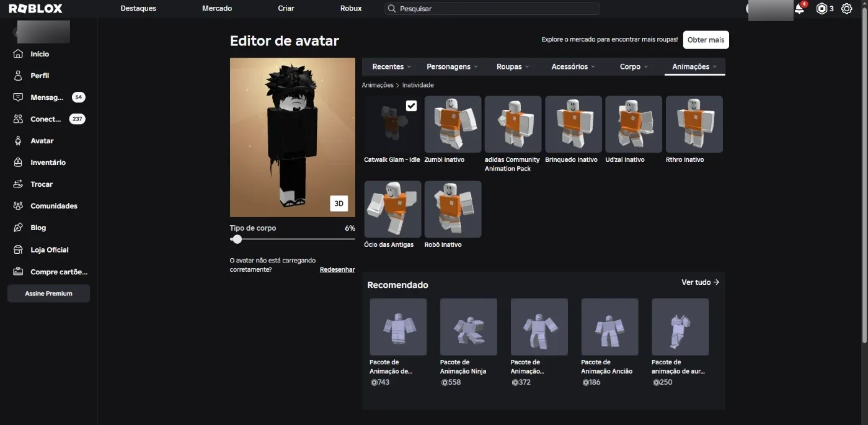This screenshot has height=425, width=868.
Task: Open Loja Oficial in sidebar
Action: (48, 250)
